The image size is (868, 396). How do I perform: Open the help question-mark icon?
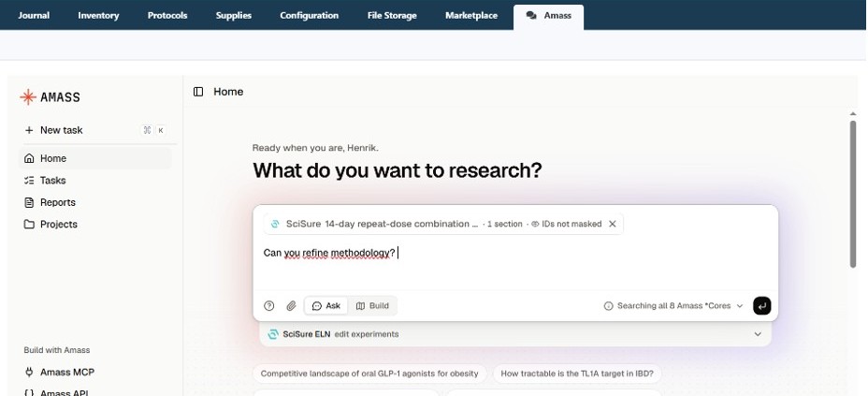269,306
